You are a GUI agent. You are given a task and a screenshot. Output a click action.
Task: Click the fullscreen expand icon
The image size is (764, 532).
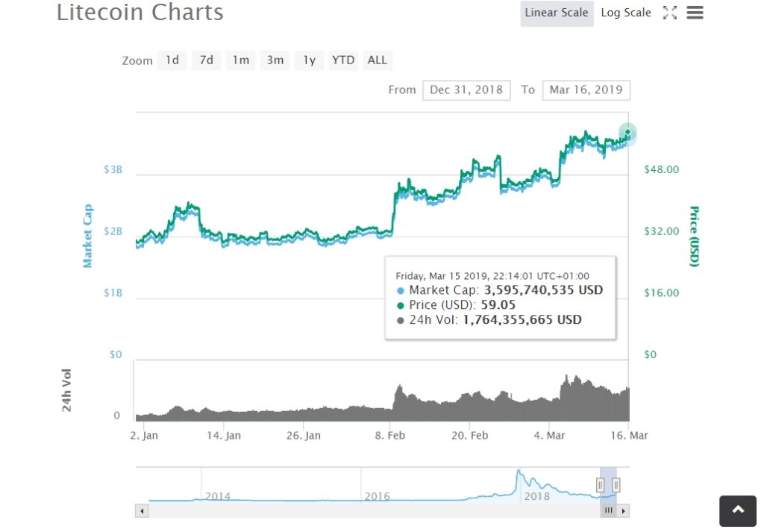click(x=669, y=12)
